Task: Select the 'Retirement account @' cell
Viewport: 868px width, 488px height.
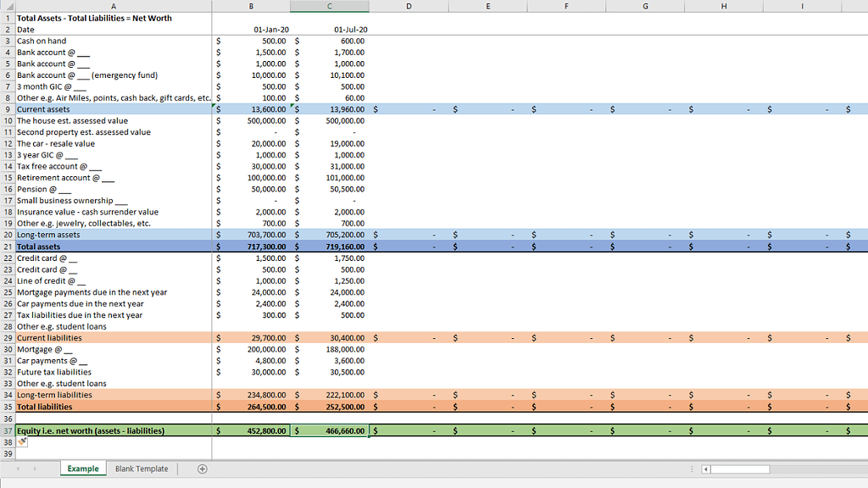Action: pyautogui.click(x=114, y=178)
